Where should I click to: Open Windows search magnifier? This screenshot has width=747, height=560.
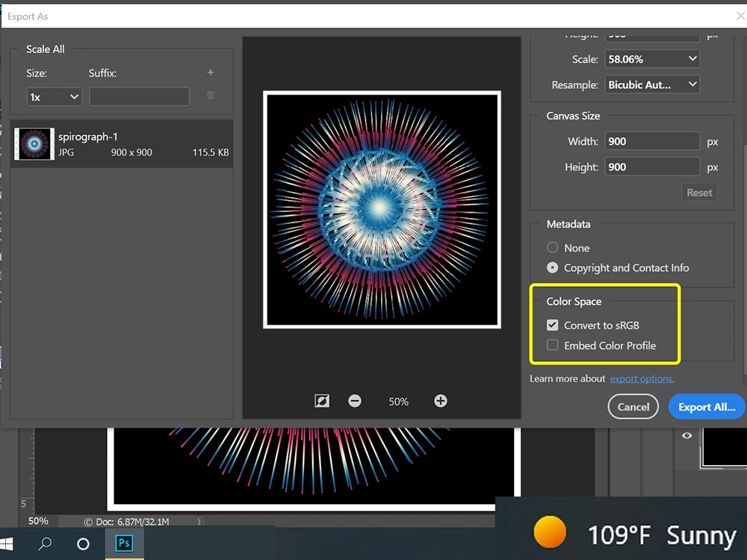tap(45, 544)
